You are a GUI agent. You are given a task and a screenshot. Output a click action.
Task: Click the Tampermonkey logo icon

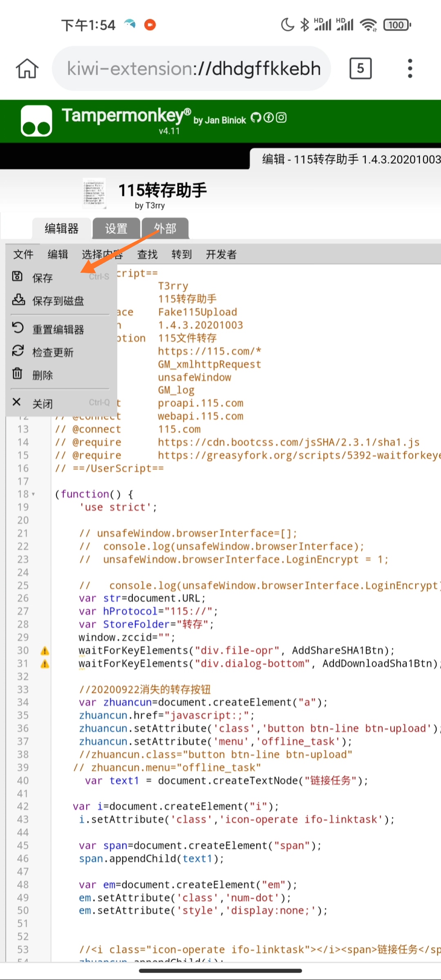[x=36, y=121]
